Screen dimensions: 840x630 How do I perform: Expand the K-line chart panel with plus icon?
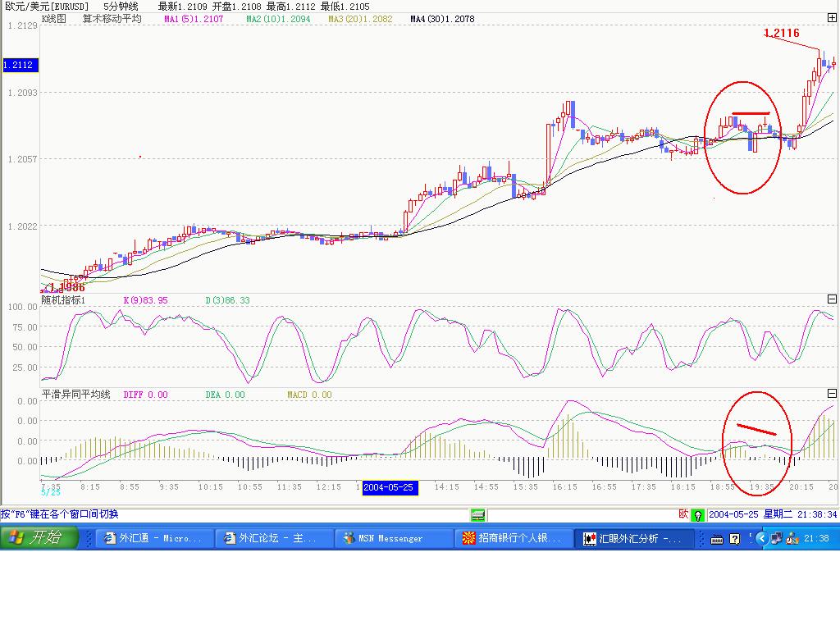[x=832, y=18]
